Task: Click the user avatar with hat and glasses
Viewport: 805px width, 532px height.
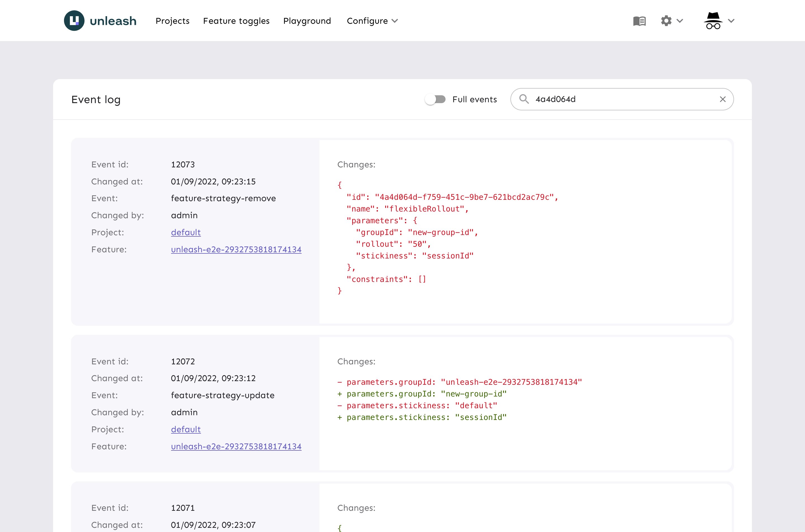Action: click(x=713, y=21)
